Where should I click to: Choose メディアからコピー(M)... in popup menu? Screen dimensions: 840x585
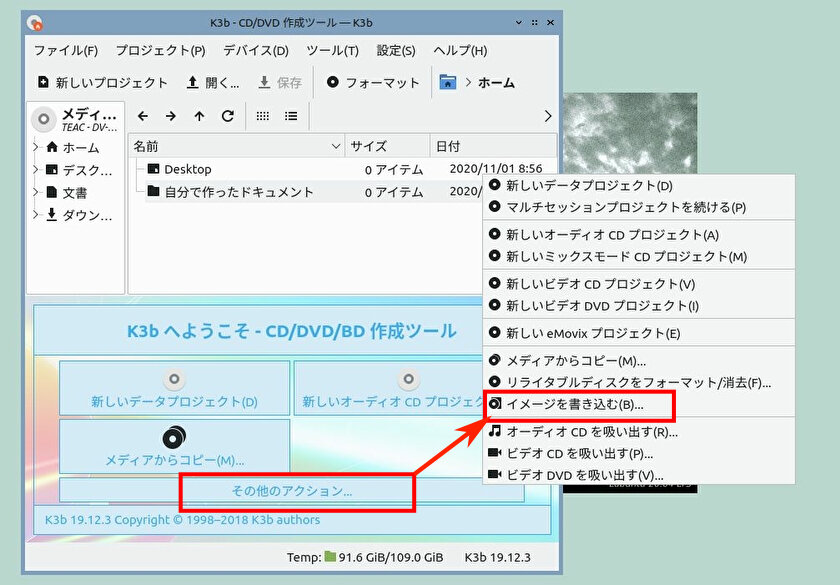[x=639, y=361]
